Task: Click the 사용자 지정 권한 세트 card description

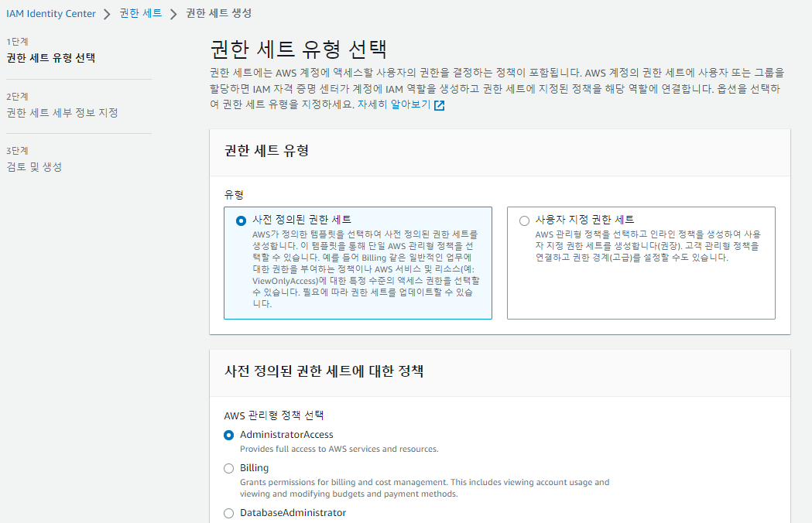Action: click(x=648, y=246)
